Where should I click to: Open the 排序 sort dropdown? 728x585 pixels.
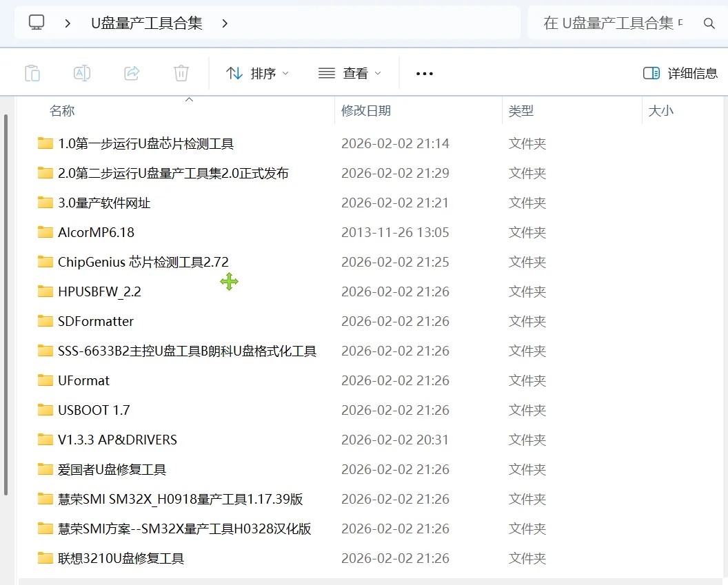coord(257,73)
